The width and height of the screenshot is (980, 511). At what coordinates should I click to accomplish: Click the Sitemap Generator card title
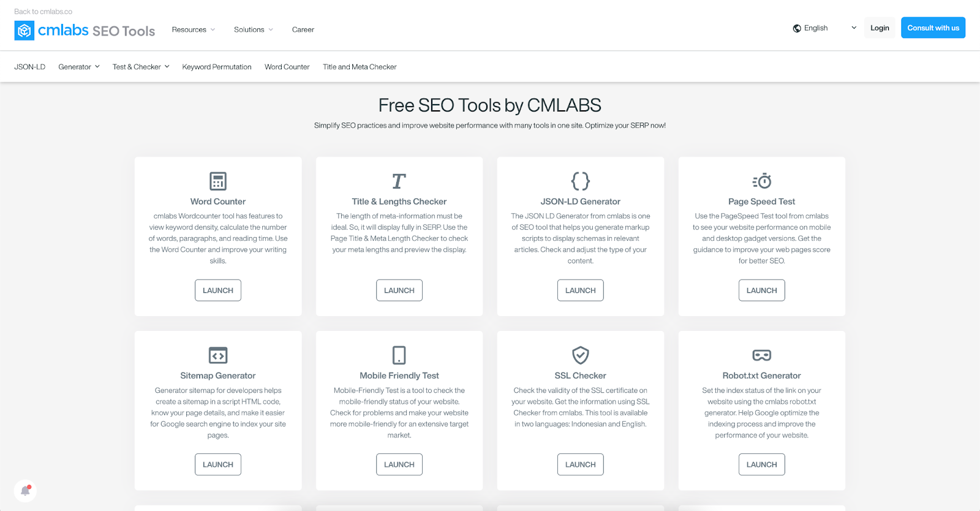coord(218,376)
